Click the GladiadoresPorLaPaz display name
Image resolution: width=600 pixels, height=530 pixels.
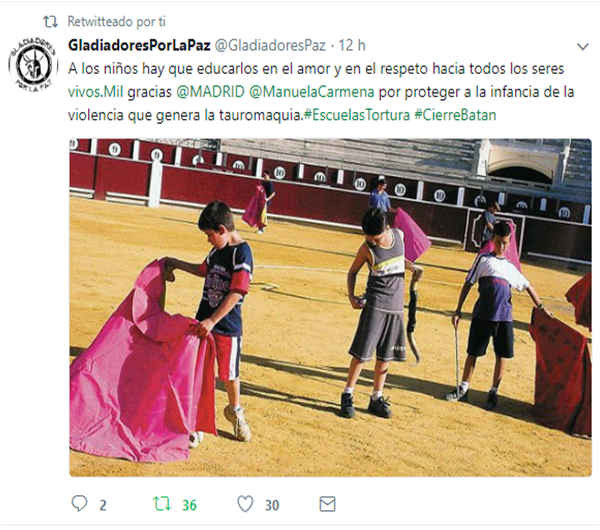139,45
